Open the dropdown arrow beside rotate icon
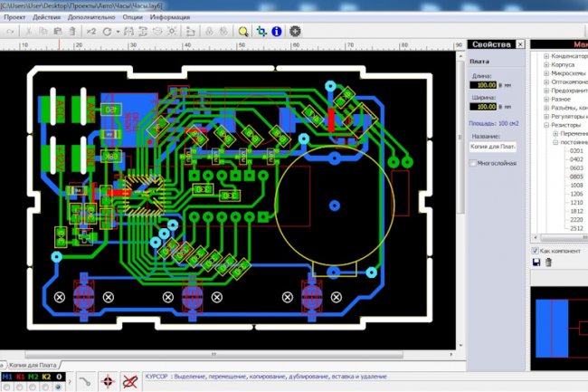Screen dimensions: 588x392 coord(118,31)
